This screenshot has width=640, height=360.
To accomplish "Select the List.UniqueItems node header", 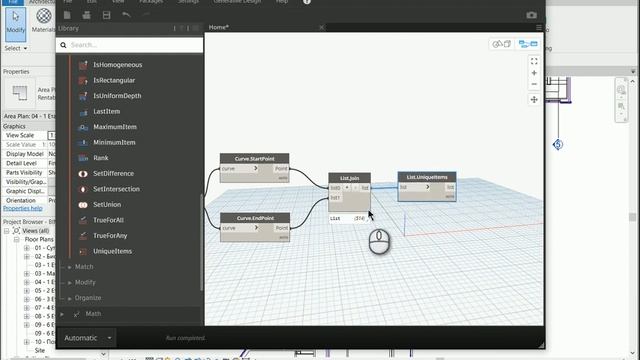I will click(x=427, y=177).
